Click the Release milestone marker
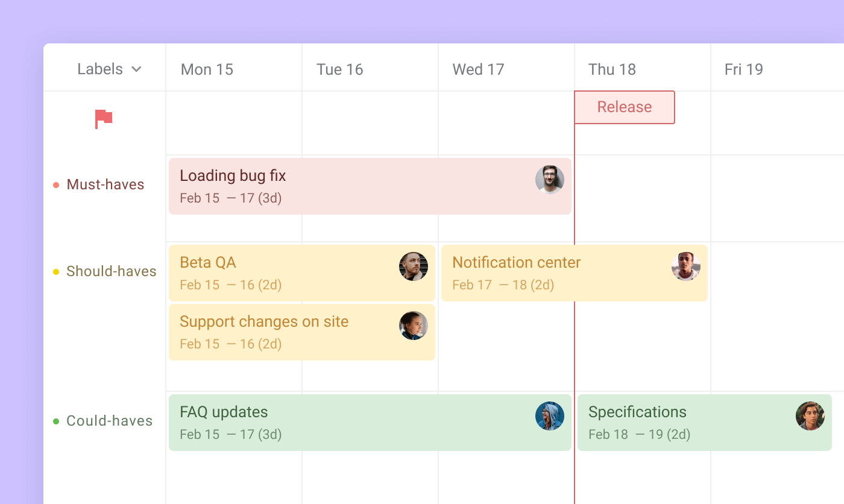 point(624,107)
